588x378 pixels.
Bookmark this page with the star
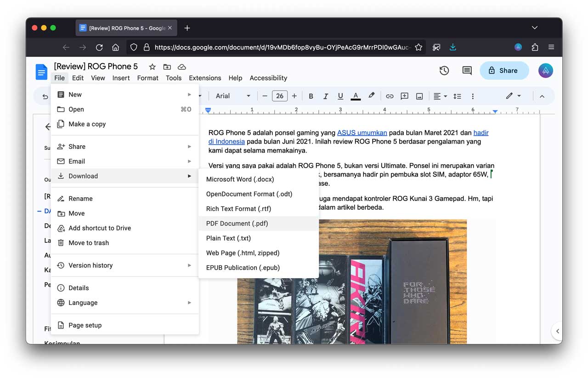[418, 47]
